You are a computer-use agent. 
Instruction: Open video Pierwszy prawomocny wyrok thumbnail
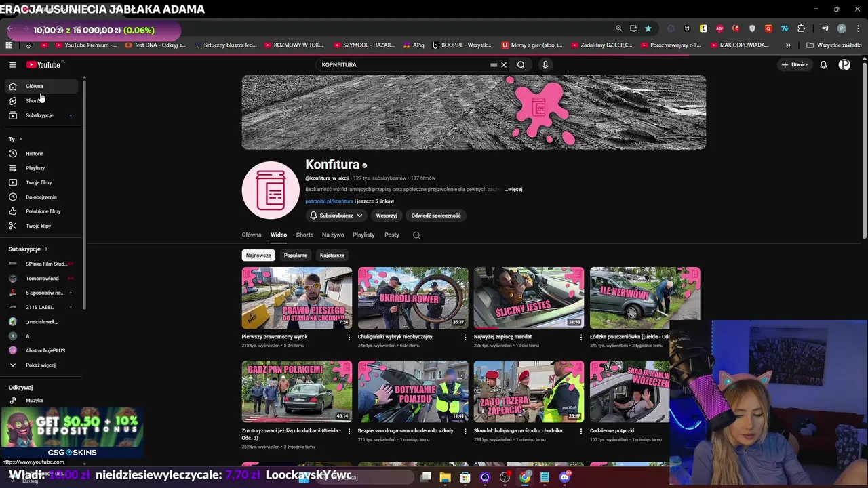coord(297,298)
